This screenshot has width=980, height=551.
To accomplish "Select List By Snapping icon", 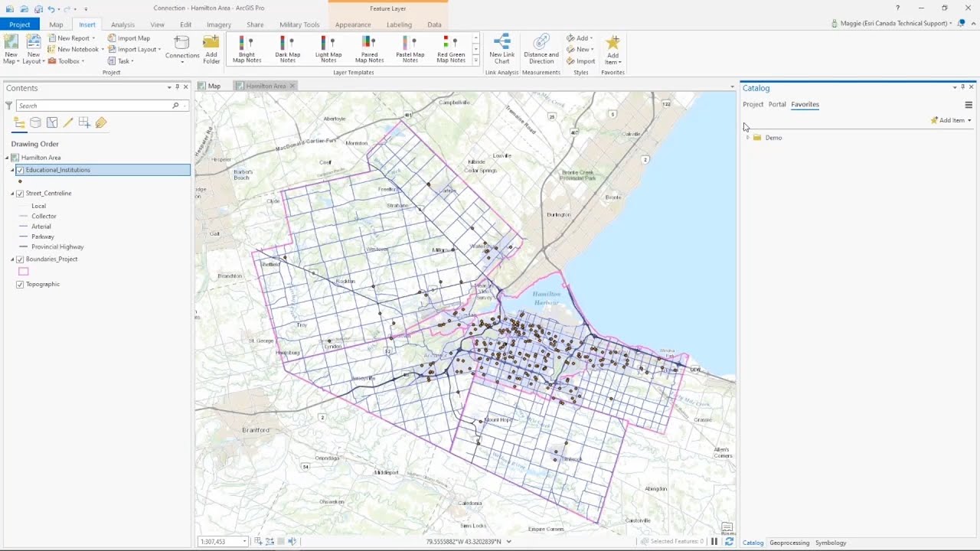I will point(84,122).
